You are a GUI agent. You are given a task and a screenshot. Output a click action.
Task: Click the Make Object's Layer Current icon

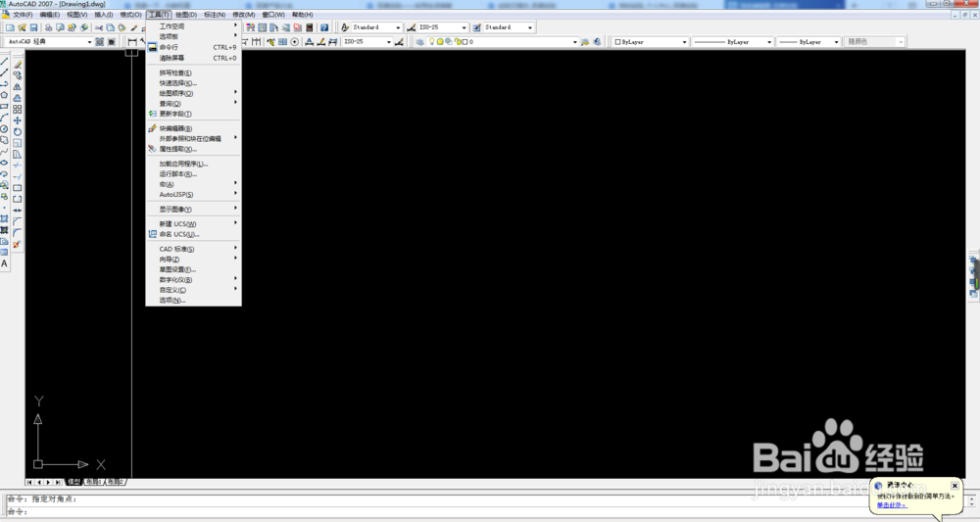pos(585,42)
